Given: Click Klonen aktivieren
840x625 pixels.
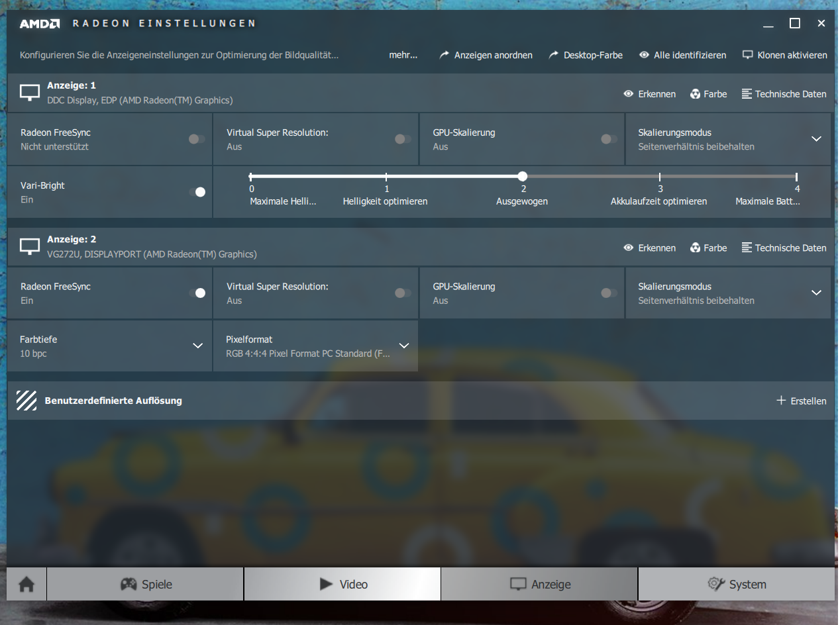Looking at the screenshot, I should coord(784,55).
